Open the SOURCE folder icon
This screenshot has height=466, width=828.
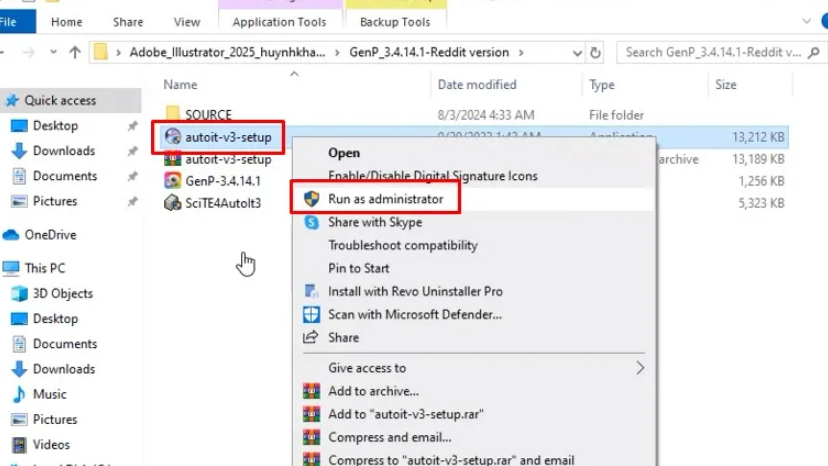172,115
